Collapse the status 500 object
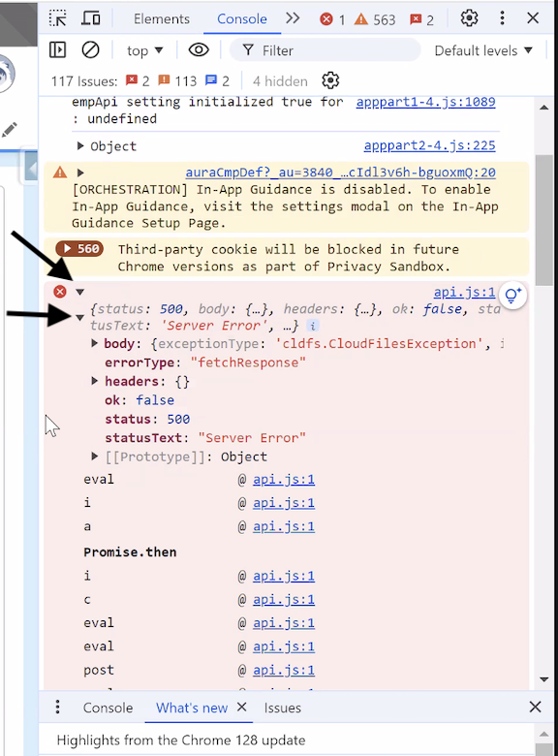 (80, 317)
